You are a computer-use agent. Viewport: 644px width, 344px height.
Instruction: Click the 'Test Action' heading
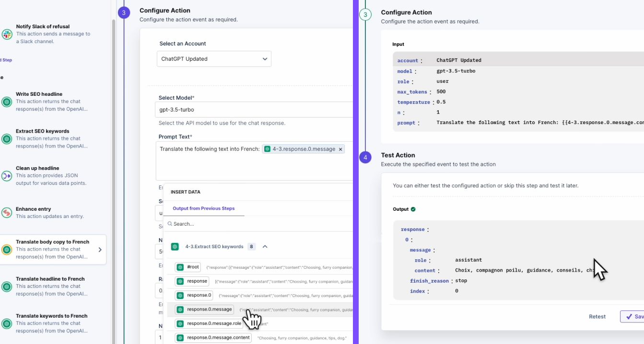click(x=398, y=155)
